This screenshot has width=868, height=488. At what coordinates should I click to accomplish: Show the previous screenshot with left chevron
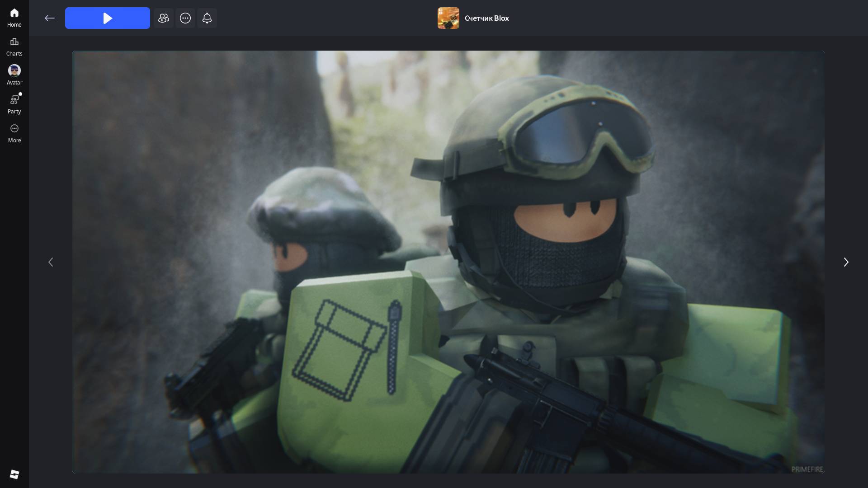pyautogui.click(x=51, y=262)
